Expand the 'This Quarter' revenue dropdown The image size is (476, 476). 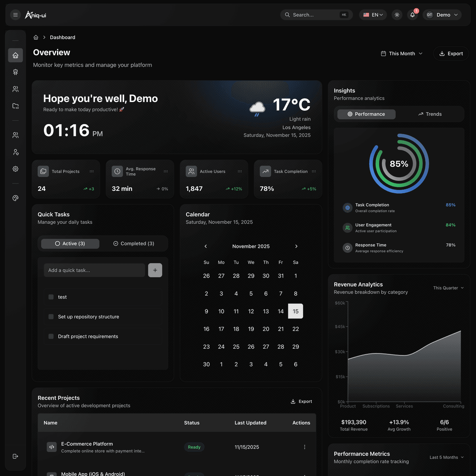[448, 288]
